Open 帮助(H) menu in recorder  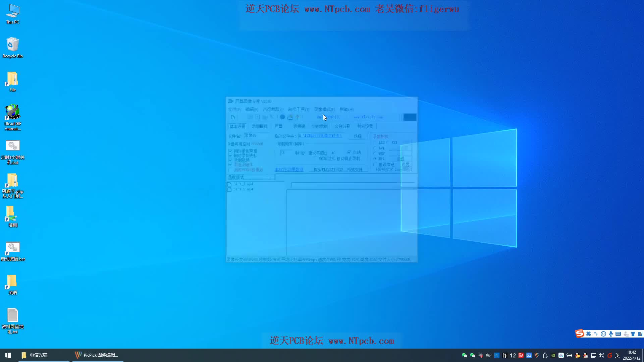click(x=346, y=110)
